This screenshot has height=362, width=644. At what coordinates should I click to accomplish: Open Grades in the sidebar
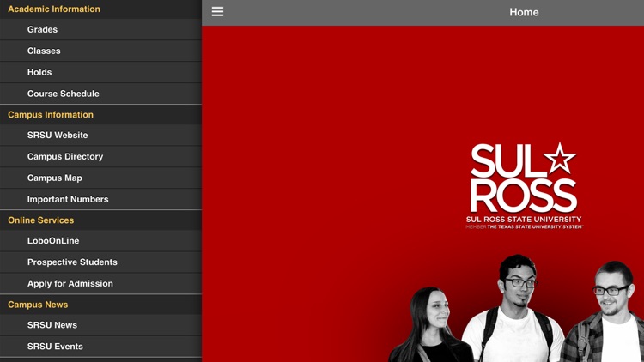pos(100,29)
